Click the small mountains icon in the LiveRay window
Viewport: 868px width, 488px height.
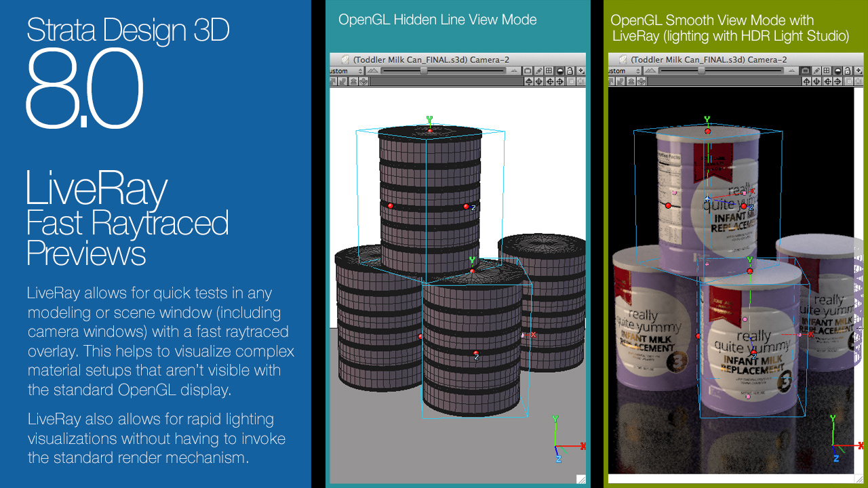click(x=792, y=71)
